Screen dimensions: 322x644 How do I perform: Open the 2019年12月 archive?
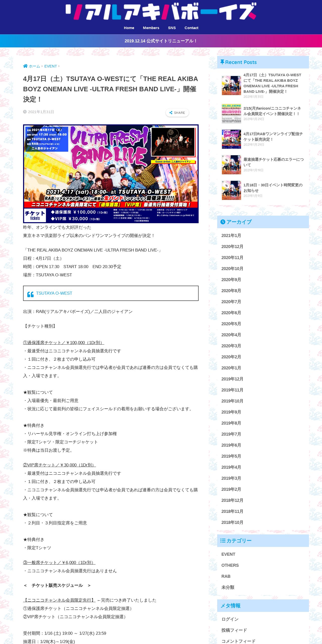(x=232, y=379)
